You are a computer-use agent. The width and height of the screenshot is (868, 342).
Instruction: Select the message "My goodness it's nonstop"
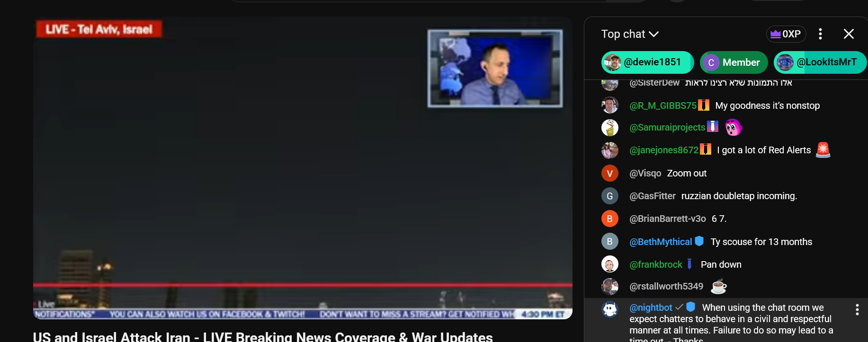coord(767,105)
